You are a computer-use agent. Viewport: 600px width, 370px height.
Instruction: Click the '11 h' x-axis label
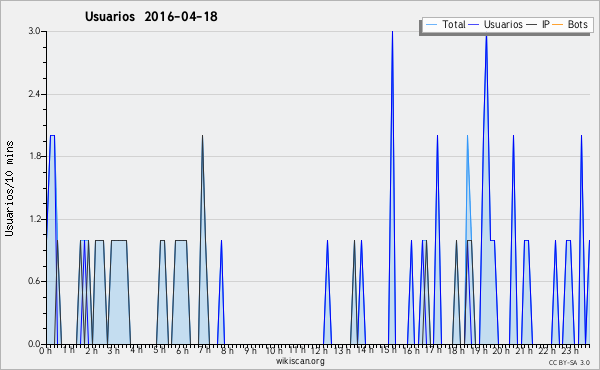[x=297, y=349]
